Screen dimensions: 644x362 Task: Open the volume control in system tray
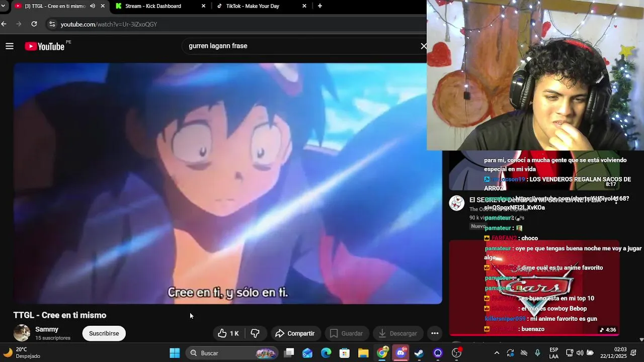[580, 353]
